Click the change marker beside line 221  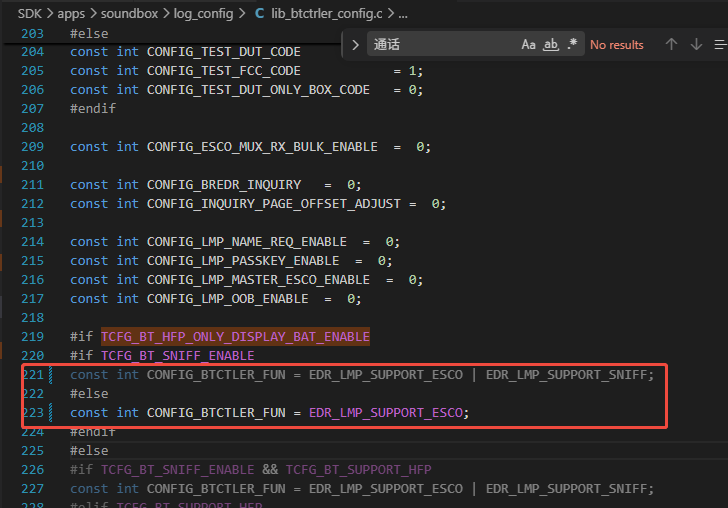pos(51,375)
